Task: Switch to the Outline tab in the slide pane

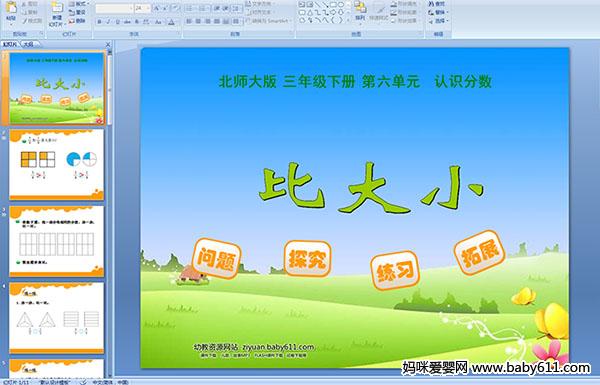Action: (28, 44)
